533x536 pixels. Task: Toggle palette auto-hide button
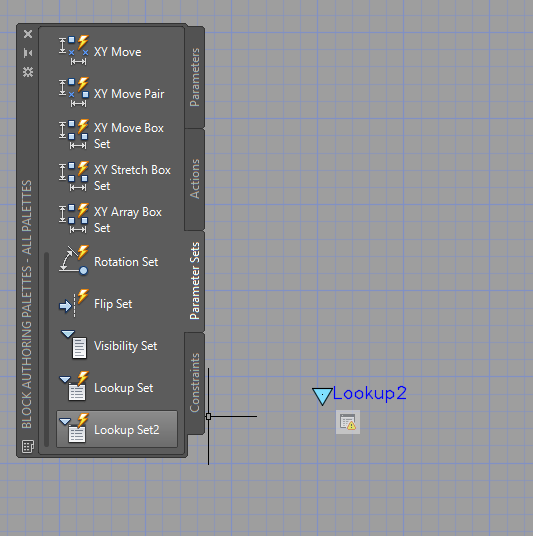tap(28, 53)
